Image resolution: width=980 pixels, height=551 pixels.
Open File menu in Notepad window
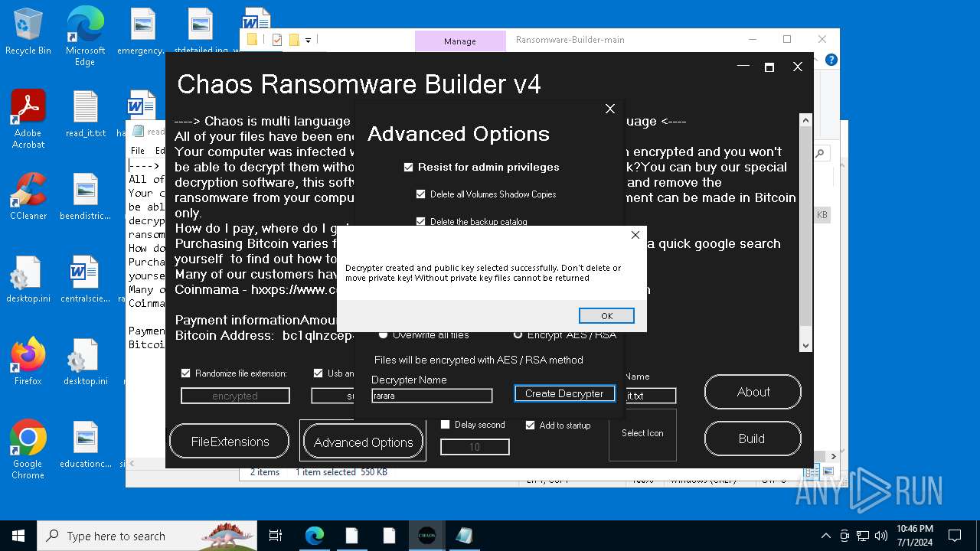pos(138,151)
